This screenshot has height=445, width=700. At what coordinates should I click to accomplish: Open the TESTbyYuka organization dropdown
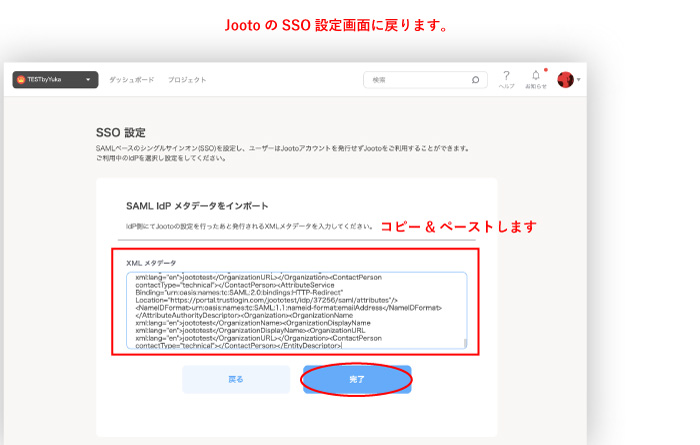tap(55, 80)
